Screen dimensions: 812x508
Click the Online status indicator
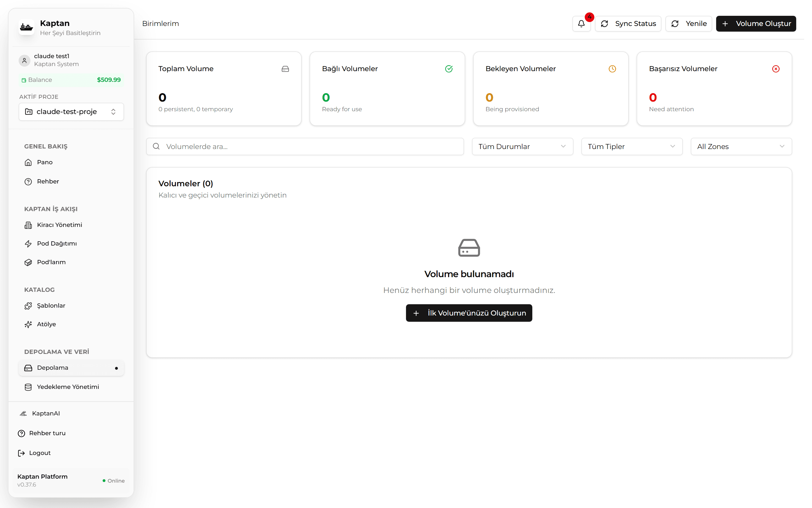pyautogui.click(x=113, y=481)
